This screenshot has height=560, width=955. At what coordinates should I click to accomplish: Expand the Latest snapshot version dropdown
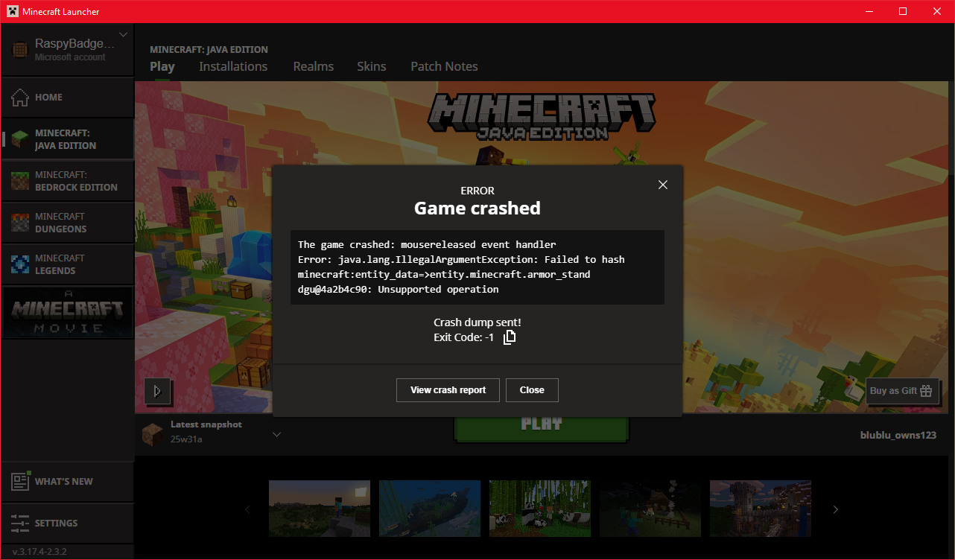(x=276, y=434)
